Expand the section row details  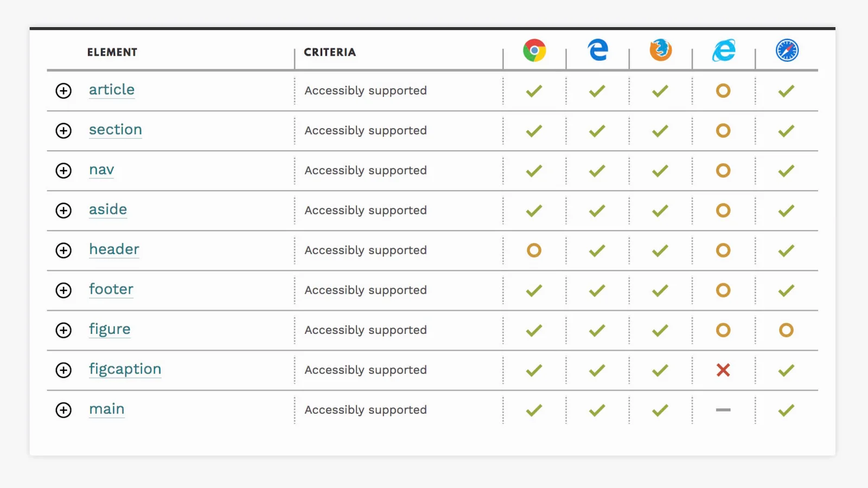63,131
